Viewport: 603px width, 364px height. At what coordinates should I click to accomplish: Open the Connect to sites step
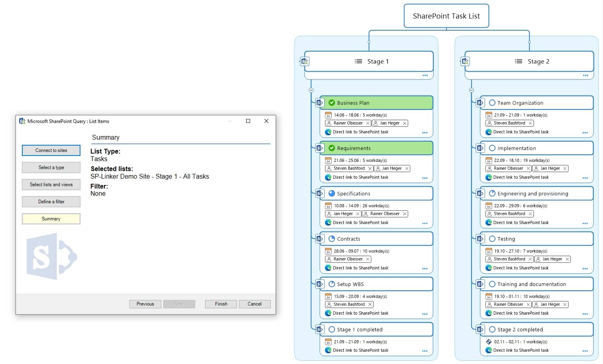click(x=51, y=150)
